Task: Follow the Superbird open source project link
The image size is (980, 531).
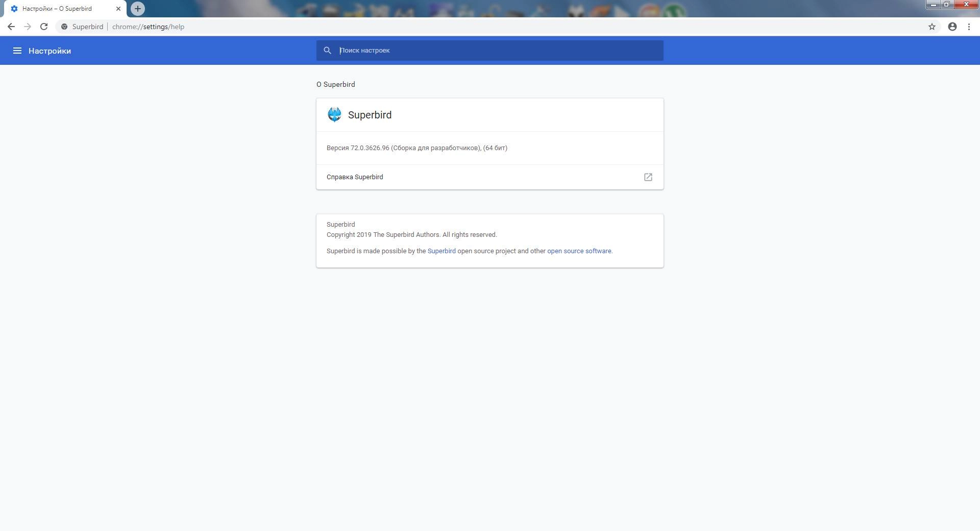Action: [x=442, y=251]
